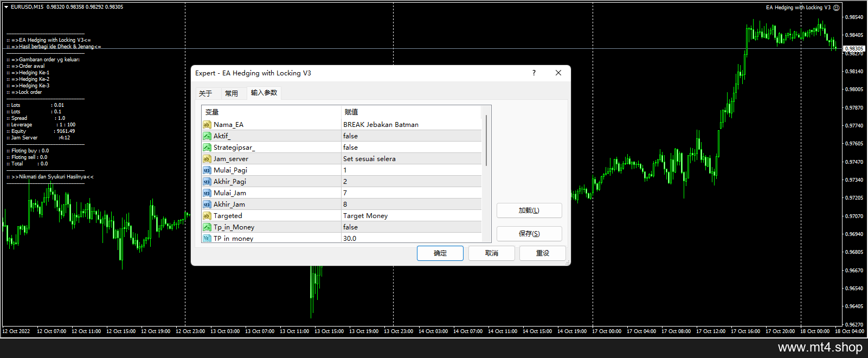Click the string icon beside Targeted
Image resolution: width=868 pixels, height=358 pixels.
[207, 216]
